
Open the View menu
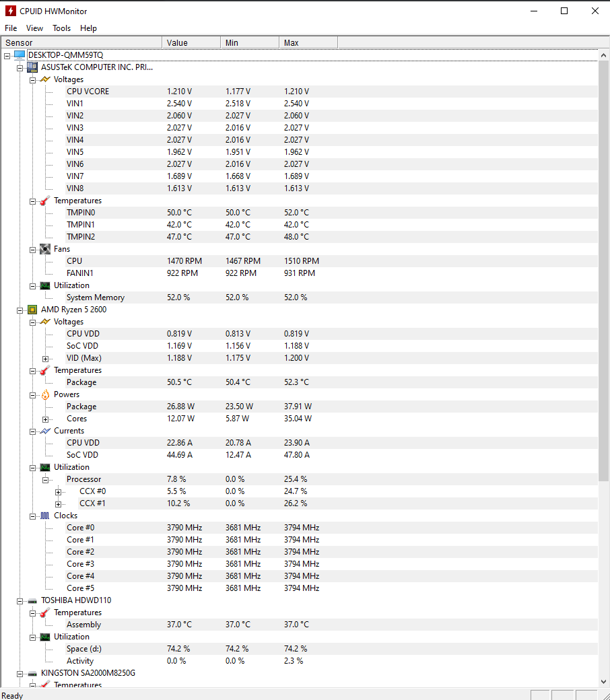pos(34,28)
